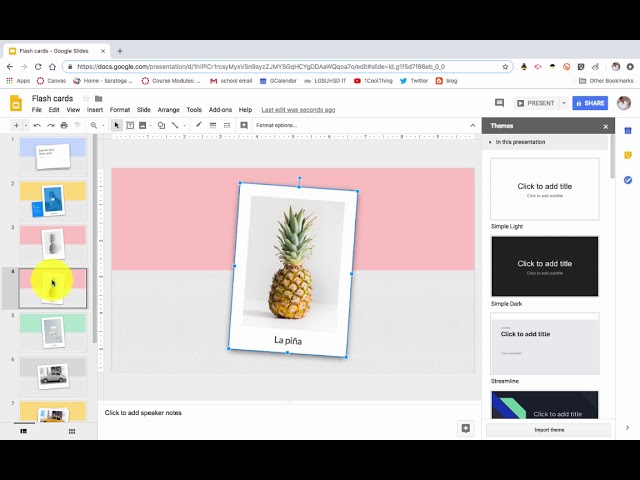Viewport: 640px width, 480px height.
Task: Click the undo arrow in the toolbar
Action: (x=37, y=125)
